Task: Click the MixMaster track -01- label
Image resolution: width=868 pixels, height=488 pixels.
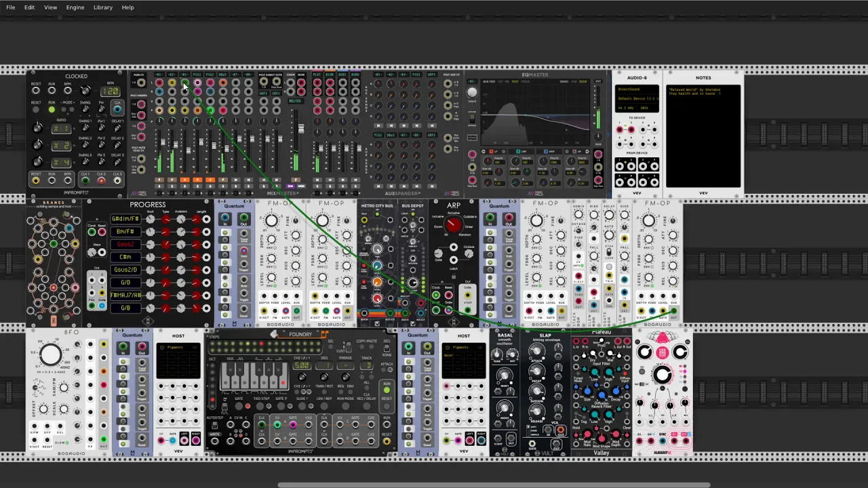Action: [159, 75]
